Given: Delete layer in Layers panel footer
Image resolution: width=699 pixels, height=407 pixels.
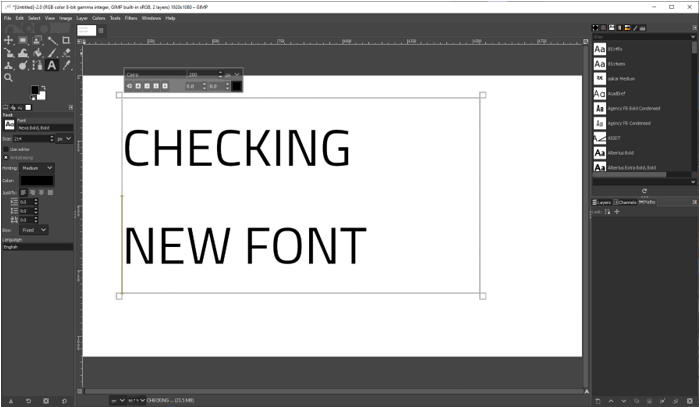Looking at the screenshot, I should pos(689,401).
